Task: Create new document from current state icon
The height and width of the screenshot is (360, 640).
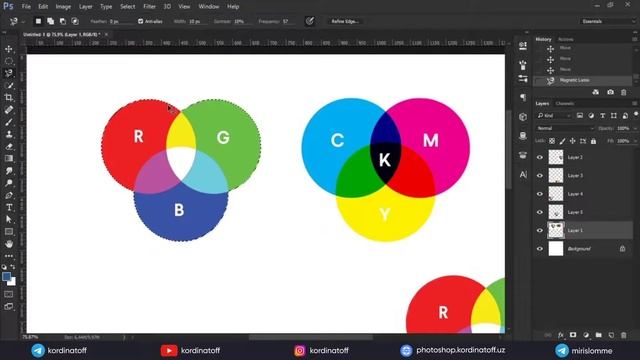Action: [596, 92]
